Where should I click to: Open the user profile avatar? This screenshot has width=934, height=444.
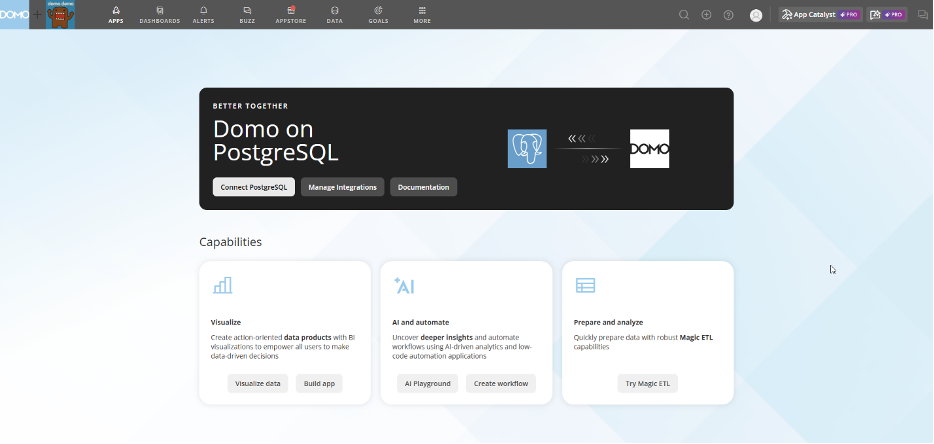pos(756,15)
